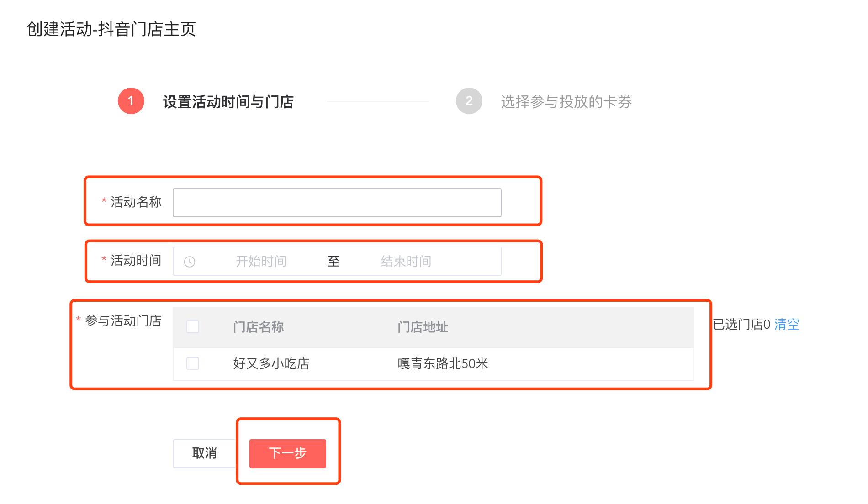
Task: Select step 1 circle 设置活动时间与门店
Action: [130, 101]
